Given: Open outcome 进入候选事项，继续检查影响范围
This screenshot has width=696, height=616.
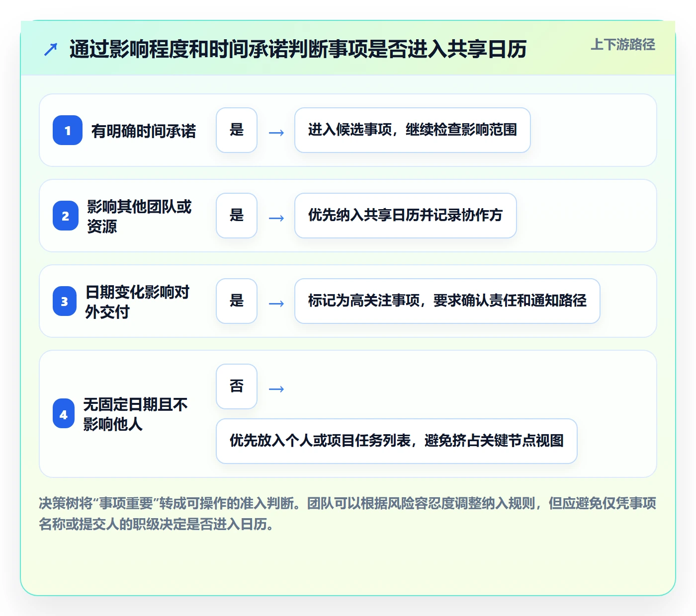Looking at the screenshot, I should pos(413,130).
